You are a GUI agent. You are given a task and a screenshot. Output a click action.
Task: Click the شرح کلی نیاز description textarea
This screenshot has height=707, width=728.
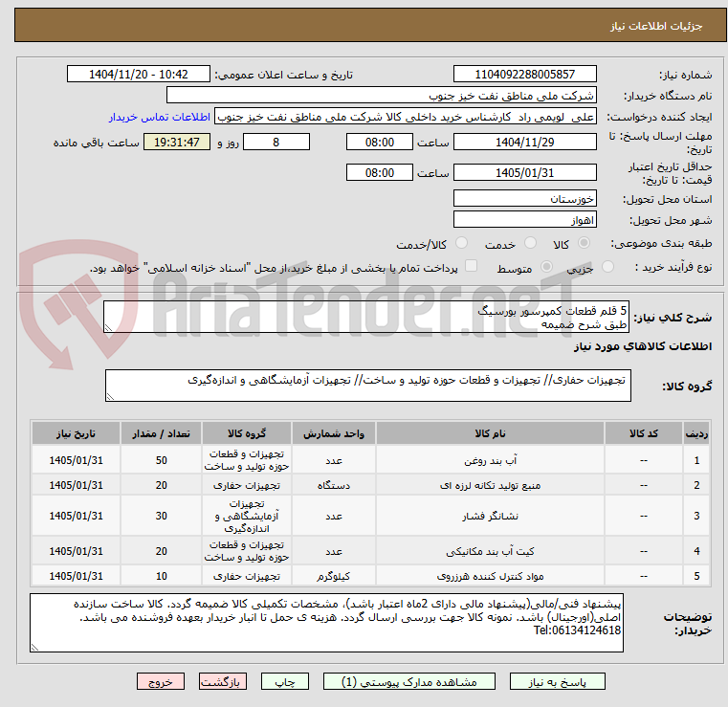pyautogui.click(x=366, y=317)
